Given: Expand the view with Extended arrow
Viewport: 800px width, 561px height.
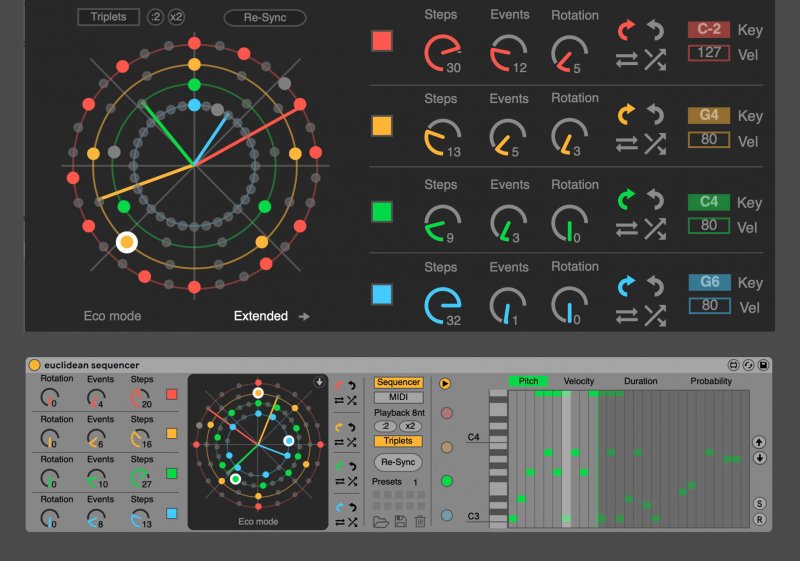Looking at the screenshot, I should (304, 316).
